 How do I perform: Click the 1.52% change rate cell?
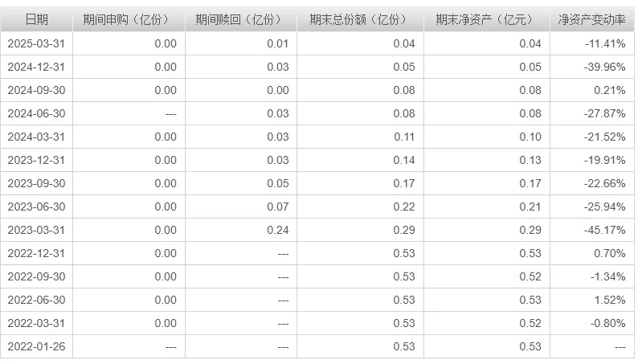tap(610, 300)
